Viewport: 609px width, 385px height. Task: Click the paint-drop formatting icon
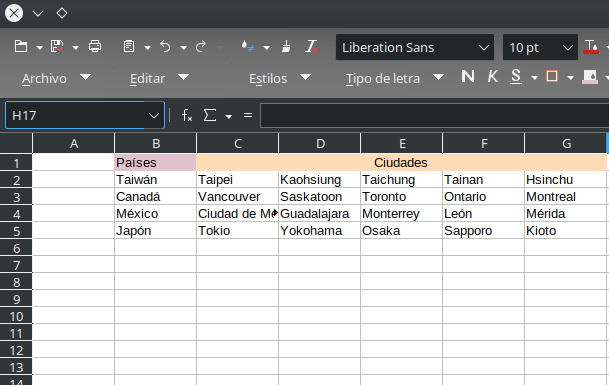tap(248, 47)
